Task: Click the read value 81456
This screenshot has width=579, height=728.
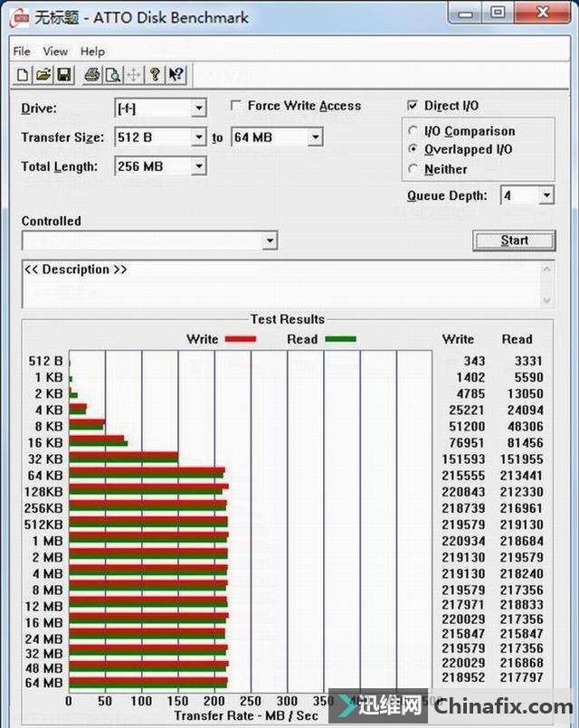Action: point(525,442)
